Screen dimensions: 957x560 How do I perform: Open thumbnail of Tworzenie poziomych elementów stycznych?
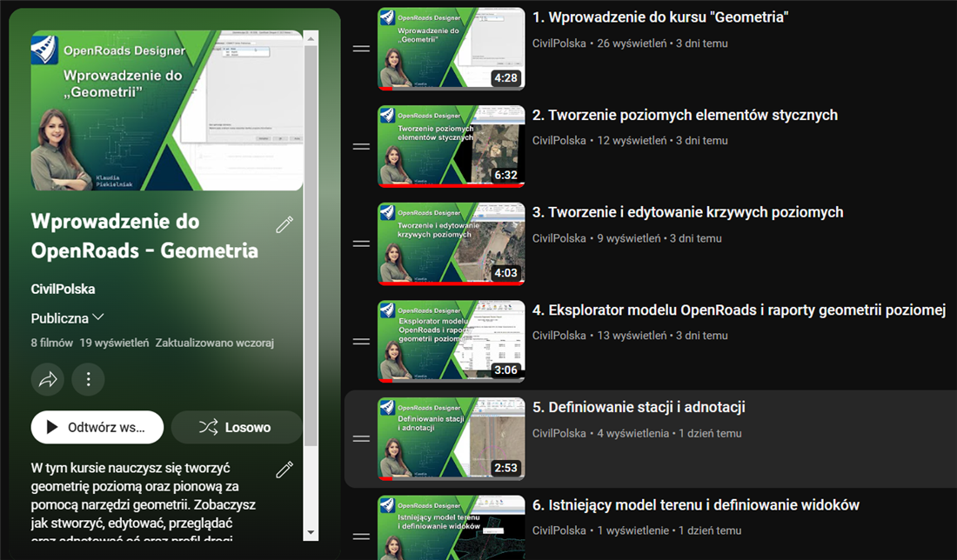coord(451,146)
